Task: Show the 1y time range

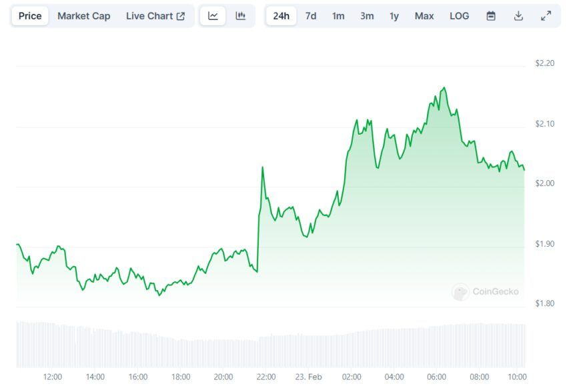Action: click(394, 16)
